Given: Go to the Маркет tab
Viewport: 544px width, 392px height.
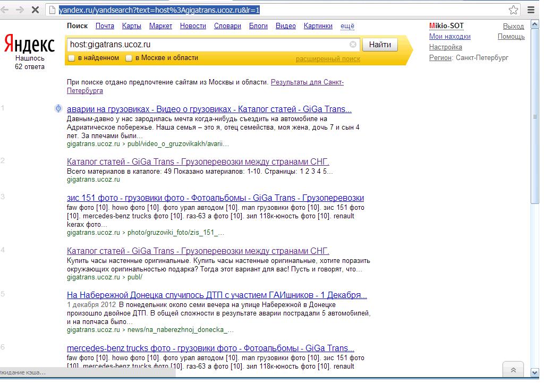Looking at the screenshot, I should pyautogui.click(x=160, y=25).
